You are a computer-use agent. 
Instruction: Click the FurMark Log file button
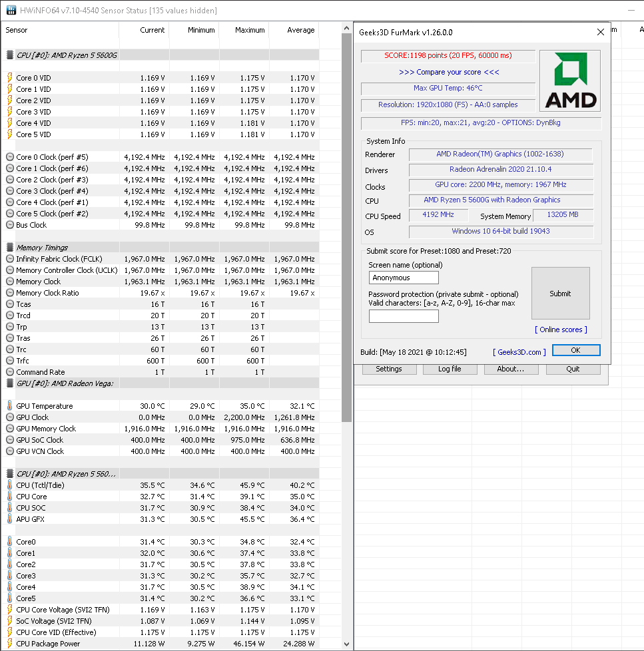450,369
